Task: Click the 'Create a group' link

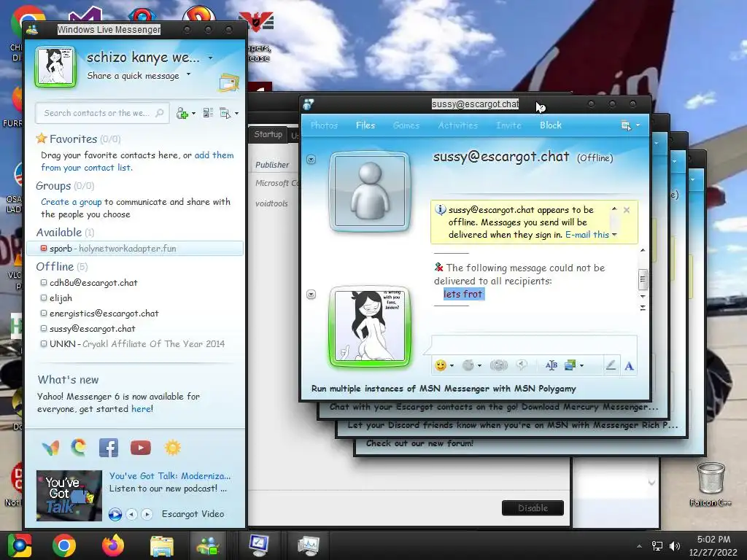Action: coord(71,202)
